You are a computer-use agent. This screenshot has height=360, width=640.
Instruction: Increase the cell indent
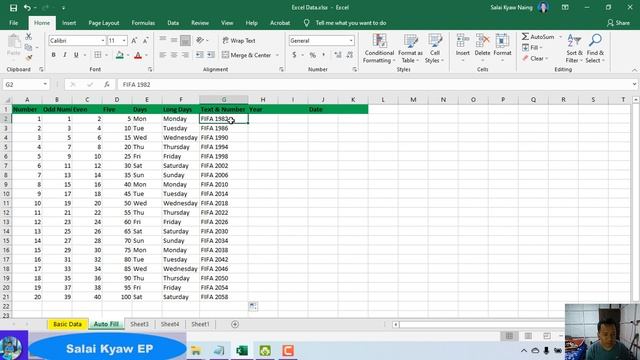pos(211,55)
